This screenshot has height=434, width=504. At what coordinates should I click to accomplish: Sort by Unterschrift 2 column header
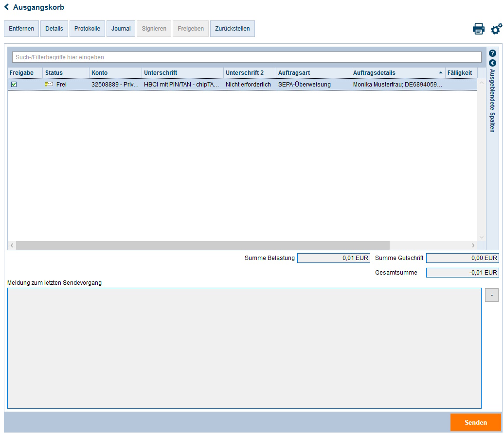coord(250,73)
